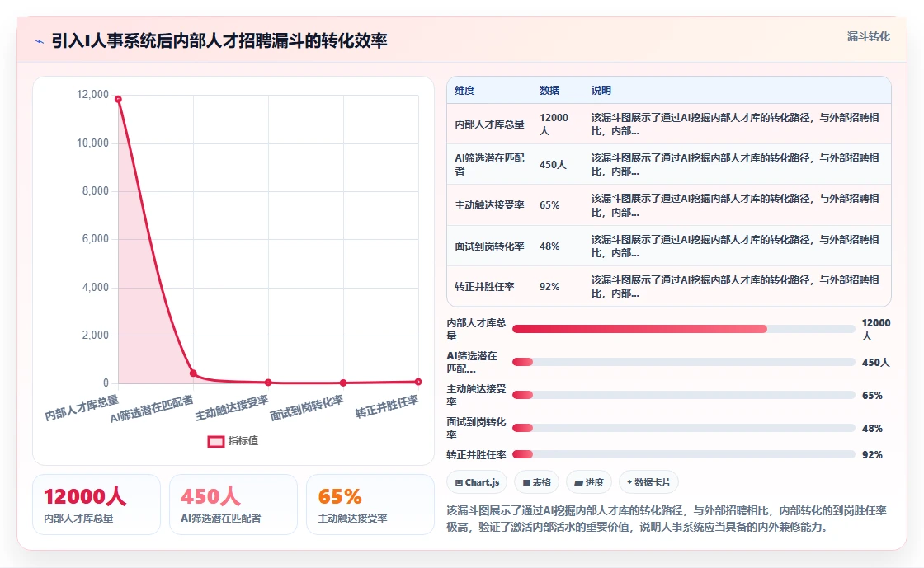
Task: Click the chart point at AI筛选潜在匹配者
Action: (193, 373)
